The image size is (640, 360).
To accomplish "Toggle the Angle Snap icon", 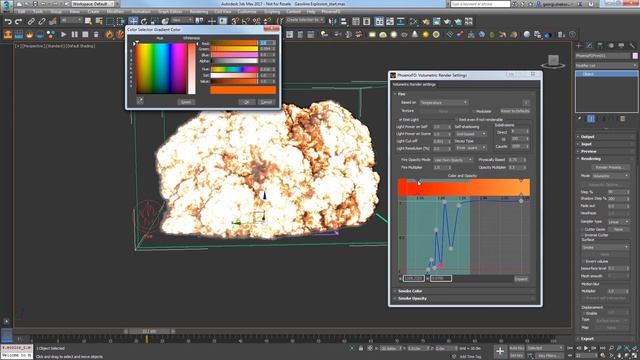I will point(245,21).
